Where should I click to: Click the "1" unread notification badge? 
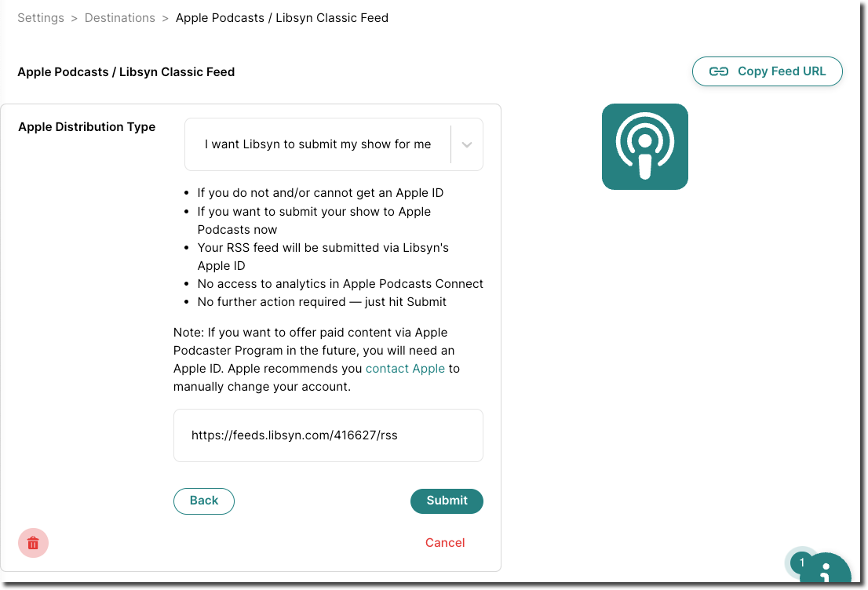coord(801,563)
